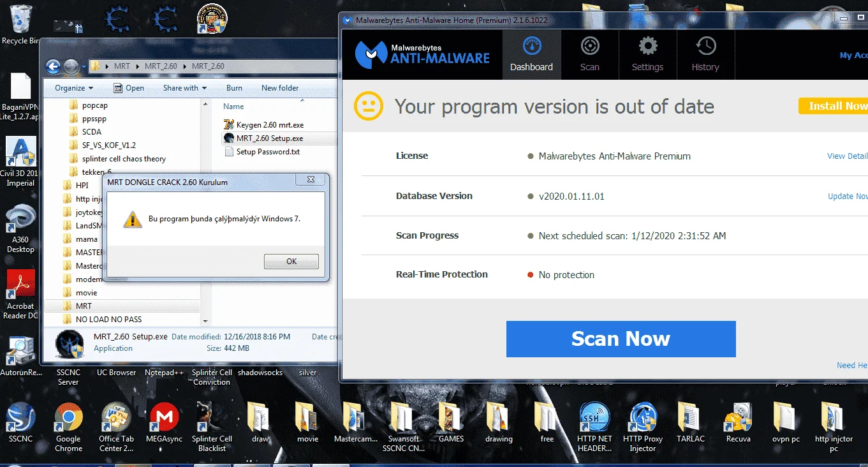Select Keygen 2.60 mrt.exe file
The height and width of the screenshot is (467, 868).
click(263, 124)
